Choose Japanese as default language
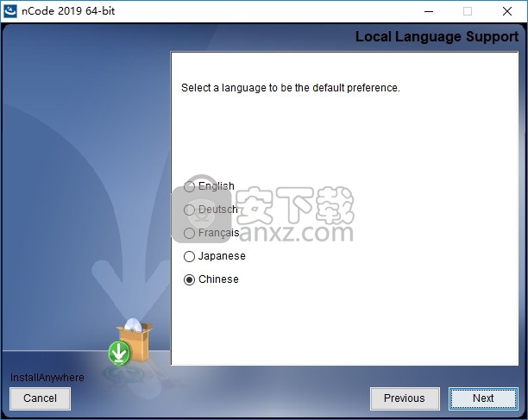The height and width of the screenshot is (420, 528). [189, 256]
